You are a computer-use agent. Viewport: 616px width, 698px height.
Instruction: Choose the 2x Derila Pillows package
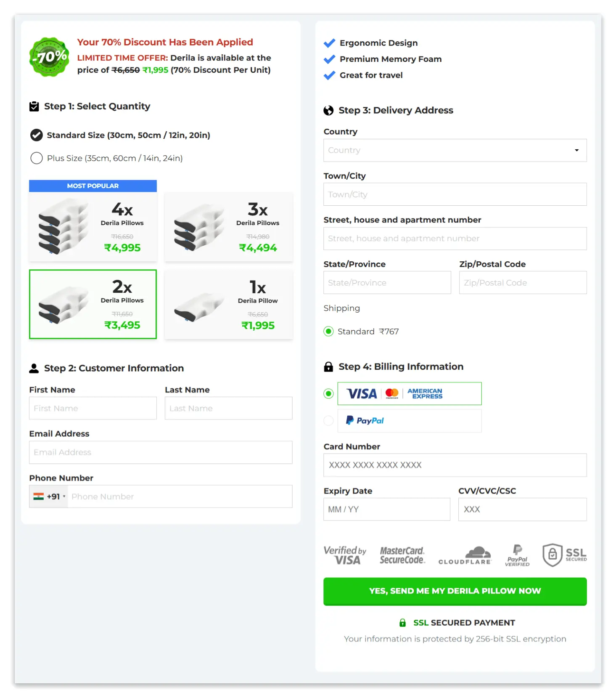93,304
